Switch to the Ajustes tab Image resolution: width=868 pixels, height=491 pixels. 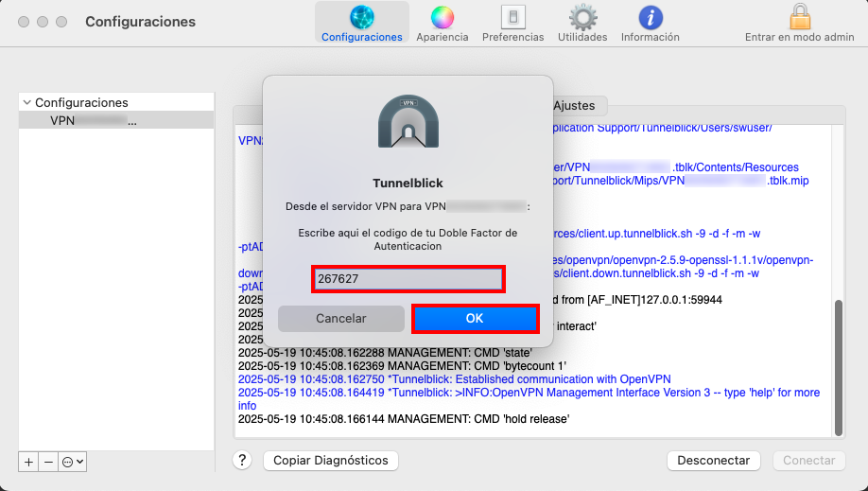[x=574, y=105]
